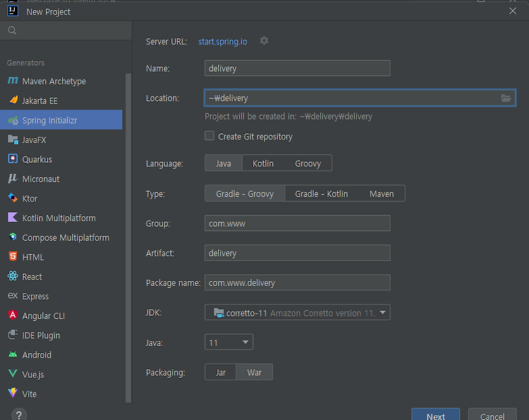The width and height of the screenshot is (529, 420).
Task: Open server URL settings gear
Action: 264,41
